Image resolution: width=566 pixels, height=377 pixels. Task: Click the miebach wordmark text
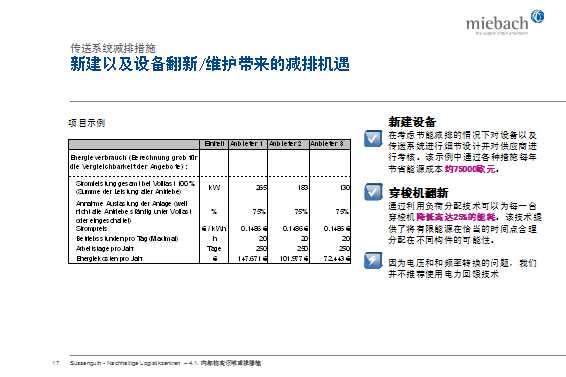click(x=497, y=23)
